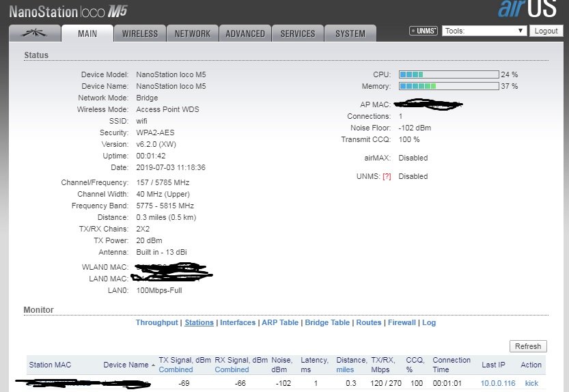
Task: Click the version text v6.2.0 (XW)
Action: coord(156,144)
